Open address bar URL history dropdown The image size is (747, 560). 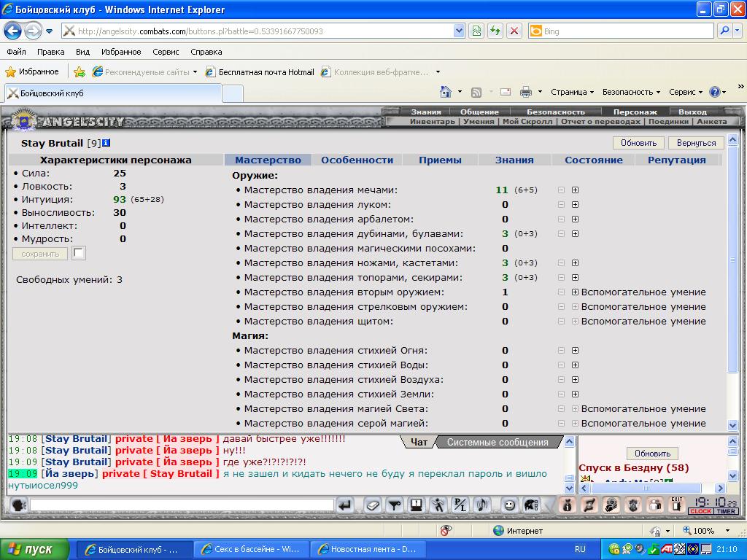click(x=459, y=31)
